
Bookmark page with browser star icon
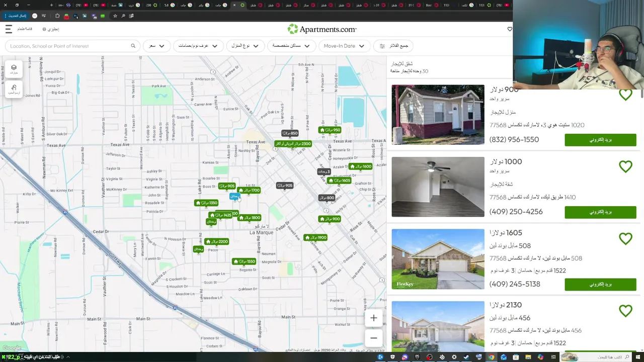(115, 16)
